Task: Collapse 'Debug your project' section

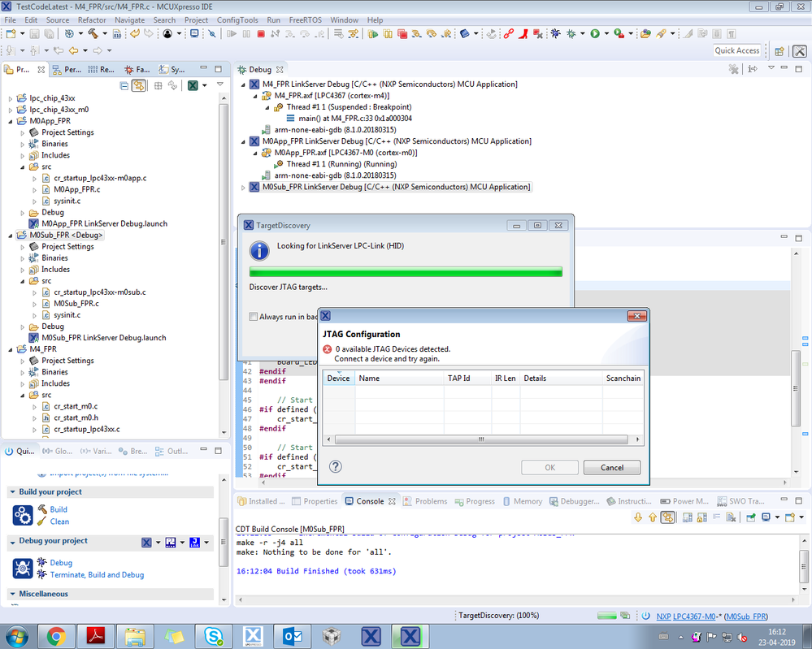Action: 12,541
